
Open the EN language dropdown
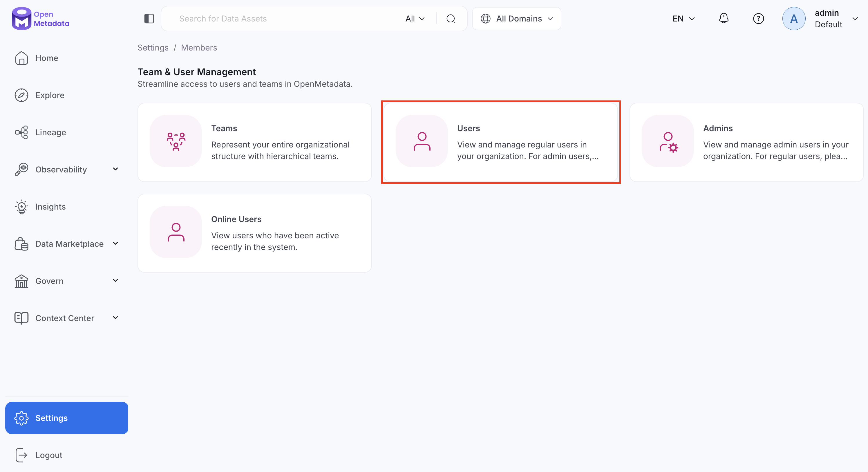(x=683, y=19)
